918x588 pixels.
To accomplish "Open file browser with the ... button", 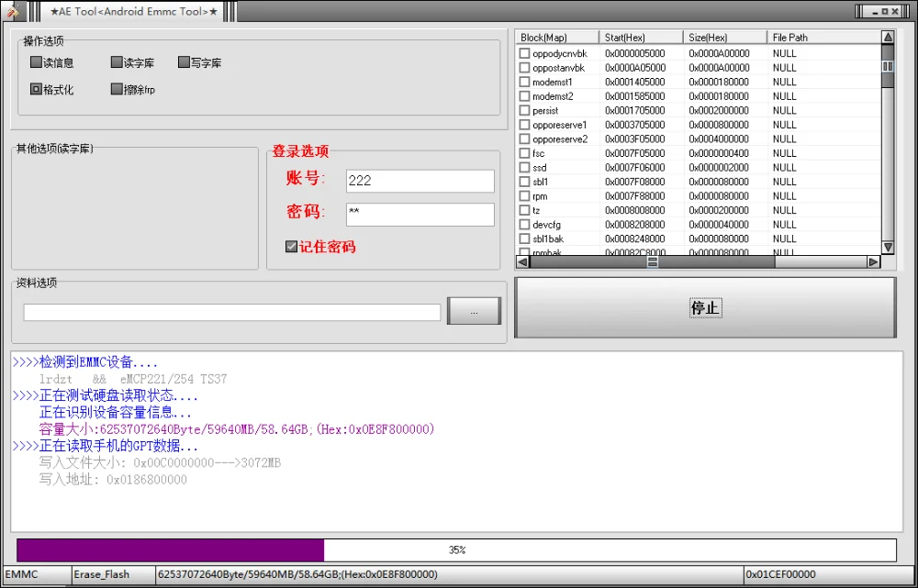I will point(474,311).
